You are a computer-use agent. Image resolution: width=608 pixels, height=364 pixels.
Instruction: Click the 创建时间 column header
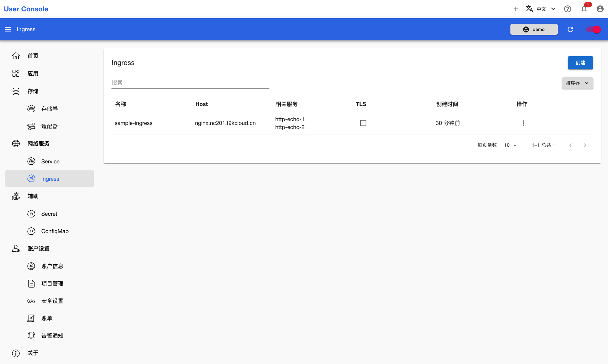click(x=447, y=104)
